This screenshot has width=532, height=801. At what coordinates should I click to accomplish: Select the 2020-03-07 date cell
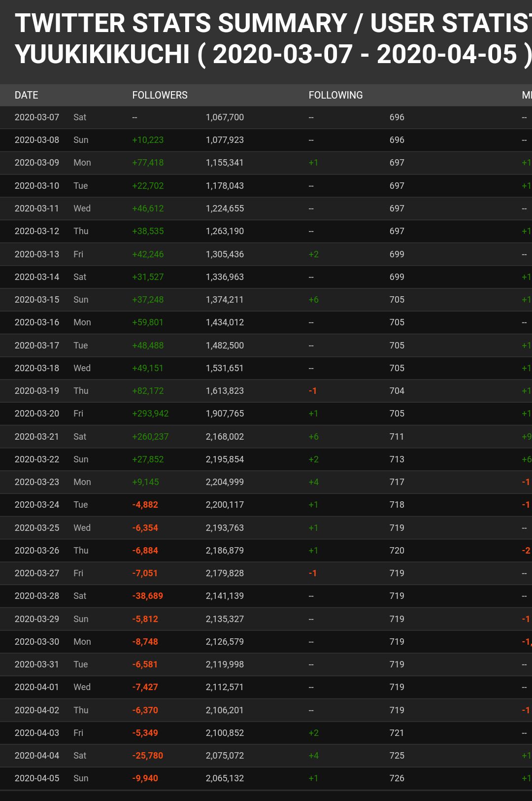pos(37,117)
